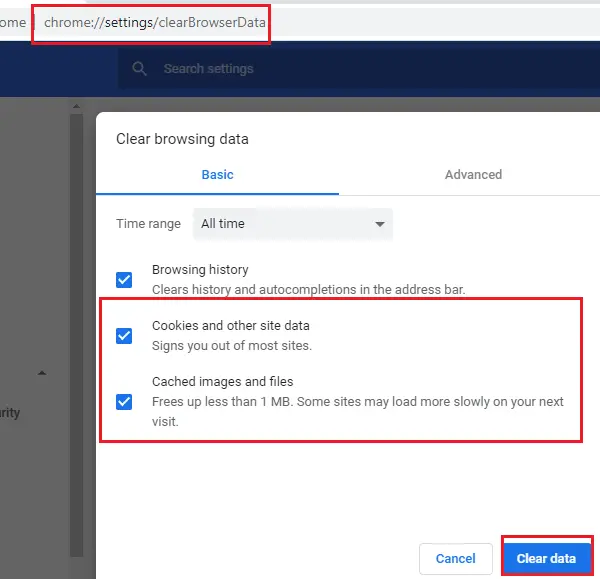This screenshot has width=600, height=579.
Task: Click the Browsing history label text
Action: coord(200,270)
